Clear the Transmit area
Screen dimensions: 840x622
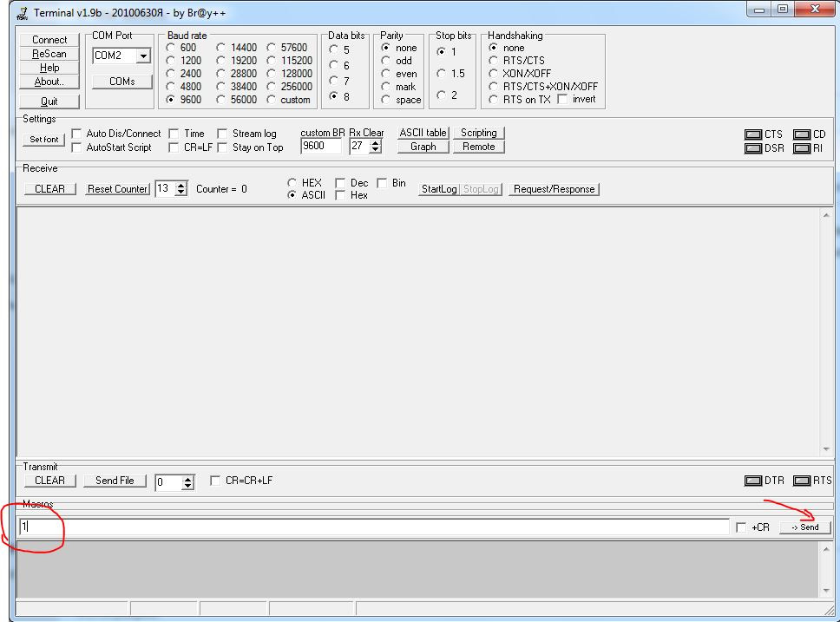(49, 481)
